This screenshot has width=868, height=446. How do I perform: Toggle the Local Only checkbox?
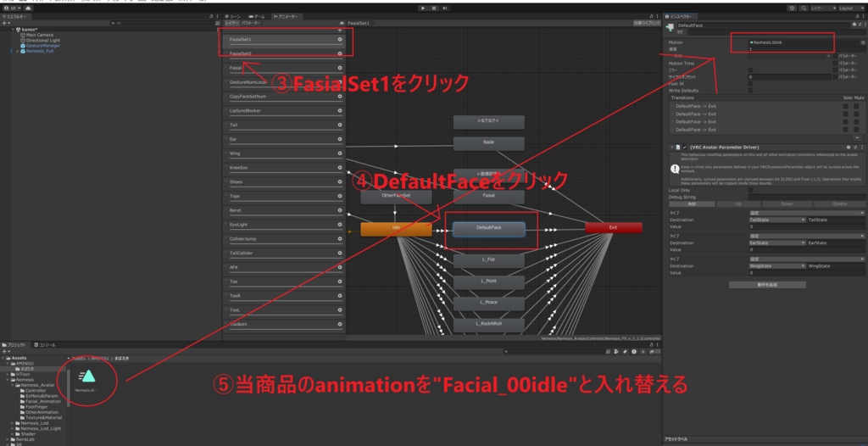click(750, 190)
